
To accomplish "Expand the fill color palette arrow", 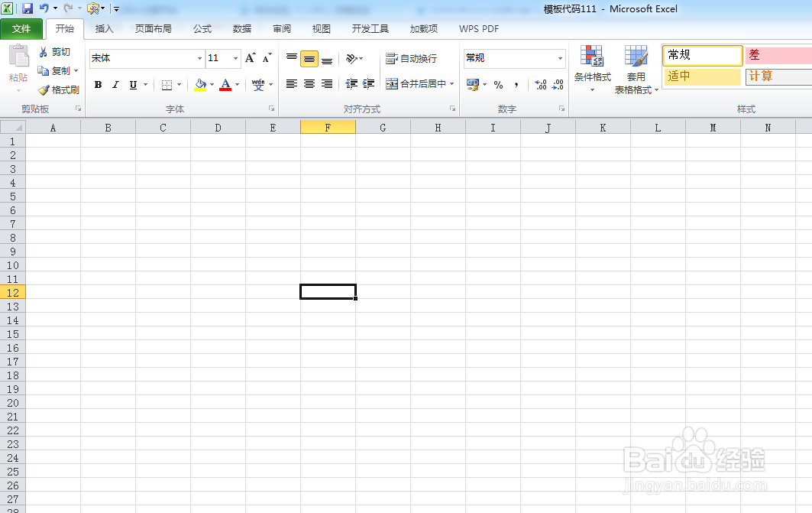I will [x=212, y=84].
